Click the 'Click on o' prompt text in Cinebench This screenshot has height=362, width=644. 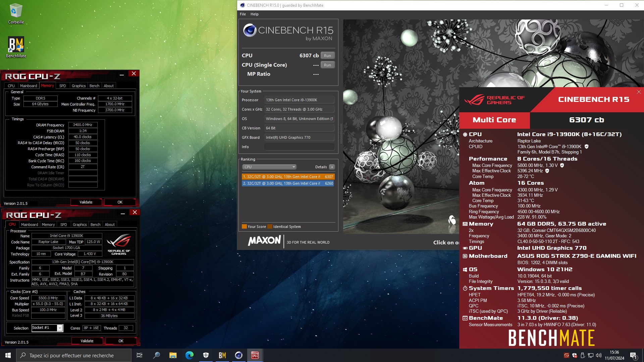(446, 242)
